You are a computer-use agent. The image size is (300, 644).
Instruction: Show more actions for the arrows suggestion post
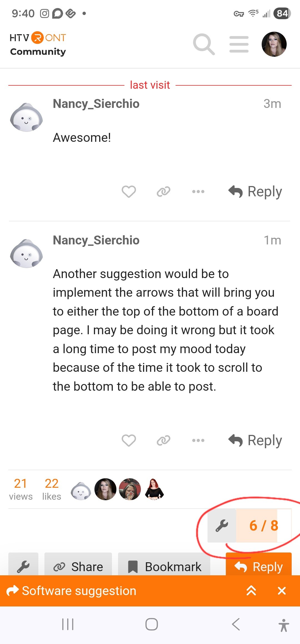(x=198, y=440)
